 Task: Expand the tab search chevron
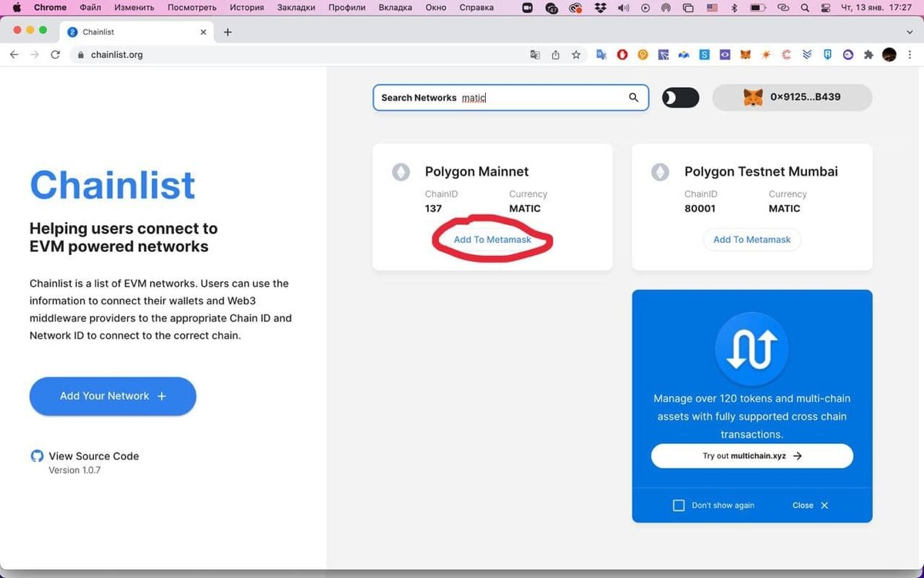click(x=909, y=32)
